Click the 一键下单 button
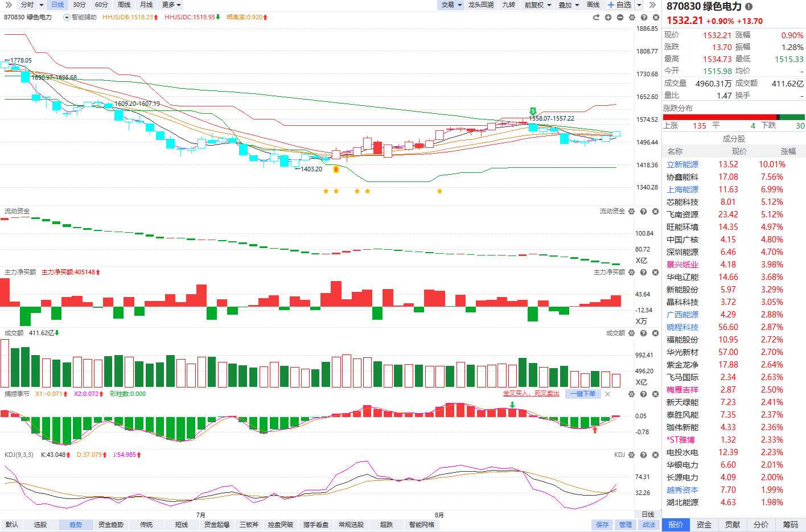This screenshot has width=806, height=532. click(x=583, y=394)
